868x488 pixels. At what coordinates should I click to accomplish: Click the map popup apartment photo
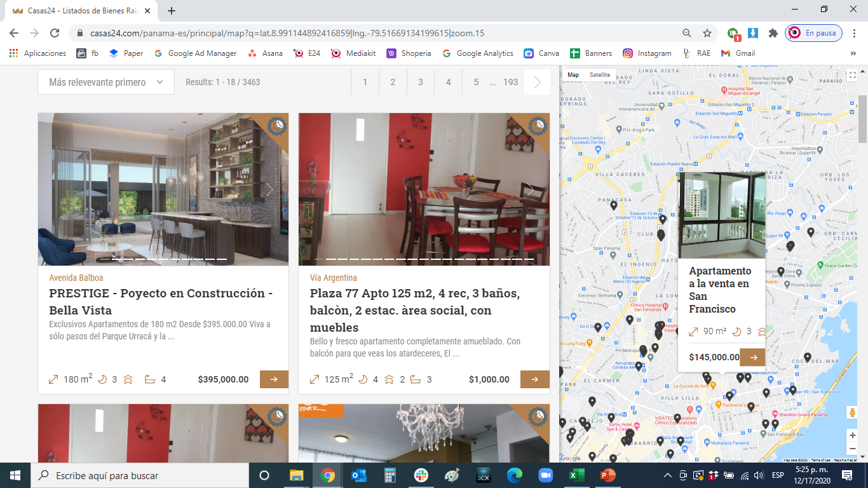[722, 215]
